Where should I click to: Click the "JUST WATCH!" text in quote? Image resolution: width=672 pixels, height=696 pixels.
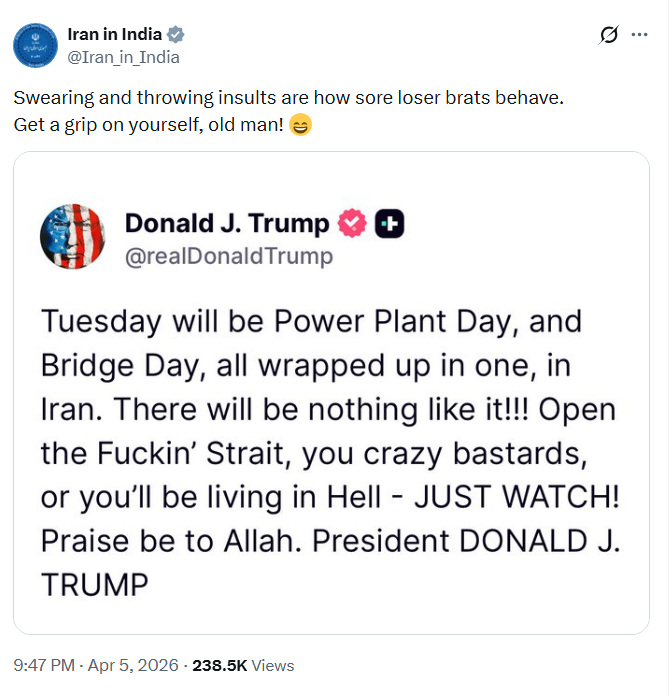pos(518,495)
